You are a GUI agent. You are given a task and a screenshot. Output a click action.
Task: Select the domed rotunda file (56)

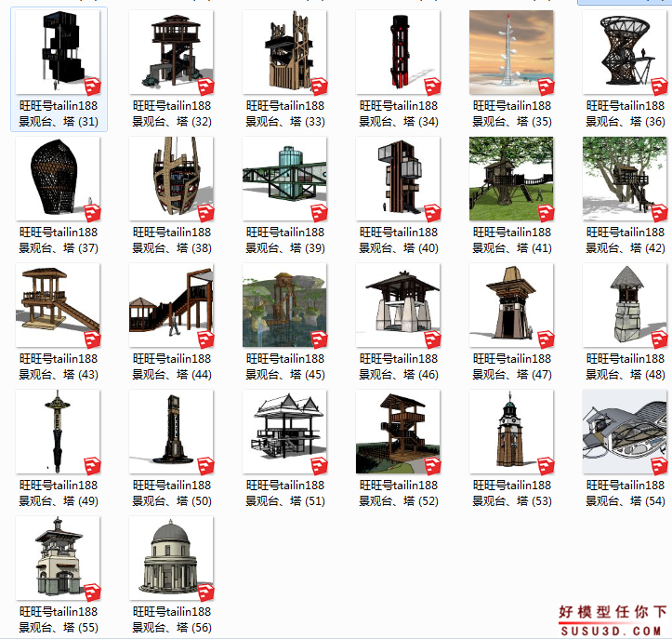click(x=171, y=558)
